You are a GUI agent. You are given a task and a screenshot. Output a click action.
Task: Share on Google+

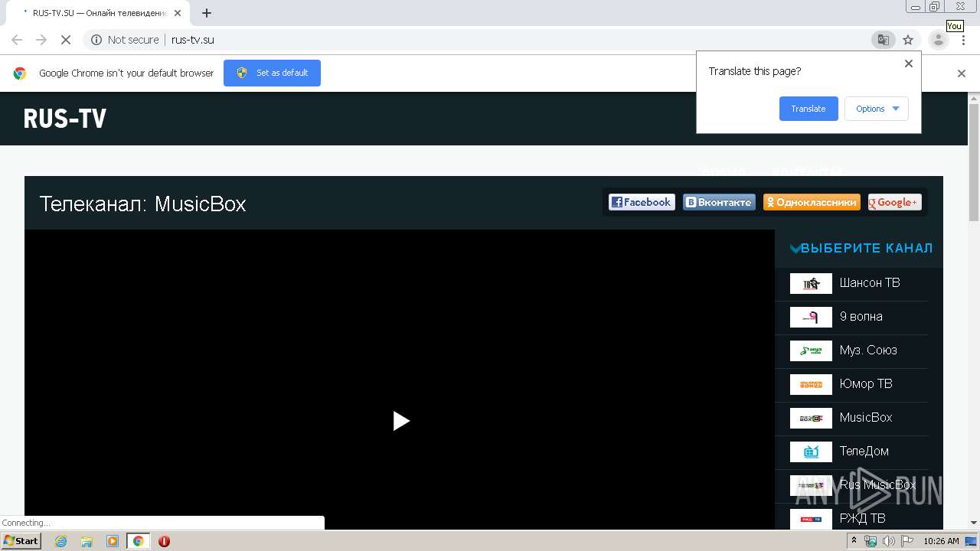tap(895, 202)
